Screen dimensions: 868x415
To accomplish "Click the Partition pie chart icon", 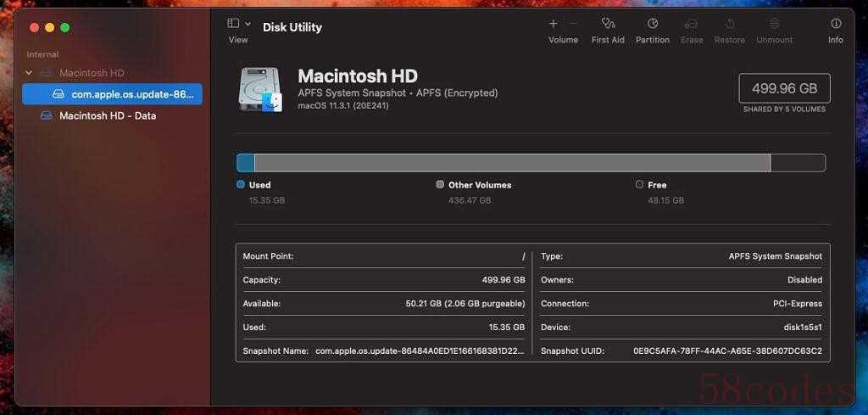I will [653, 24].
